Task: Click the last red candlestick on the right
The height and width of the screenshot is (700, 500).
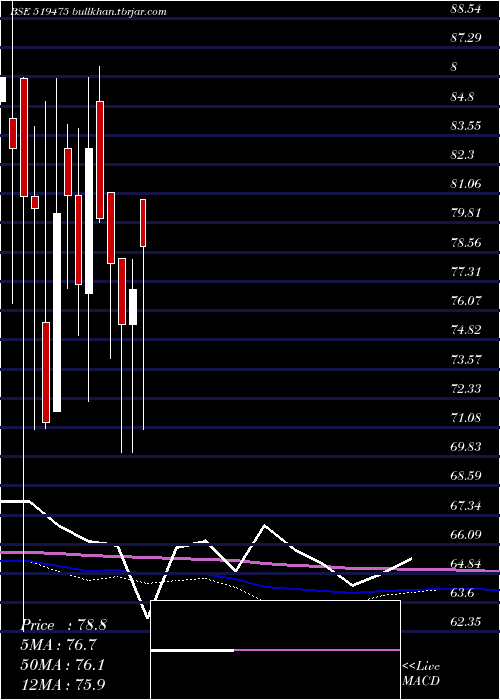Action: [143, 223]
